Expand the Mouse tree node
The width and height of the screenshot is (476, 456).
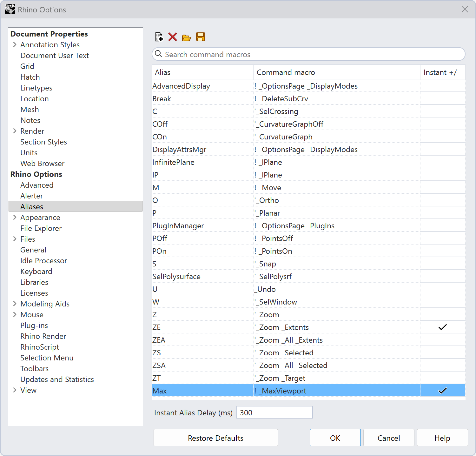(x=15, y=315)
